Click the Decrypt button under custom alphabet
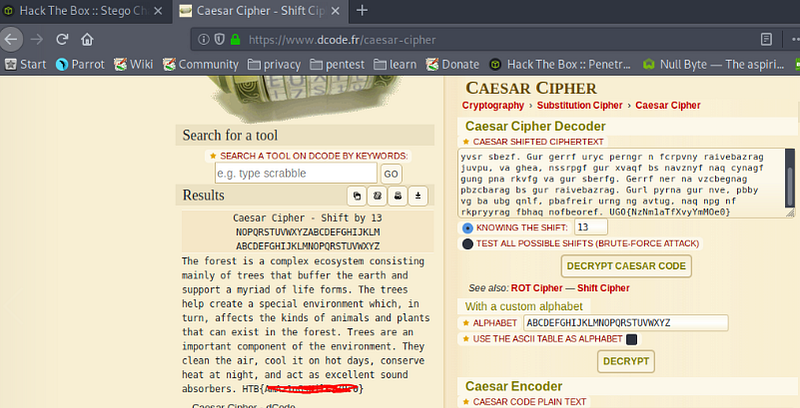The width and height of the screenshot is (800, 408). point(626,361)
